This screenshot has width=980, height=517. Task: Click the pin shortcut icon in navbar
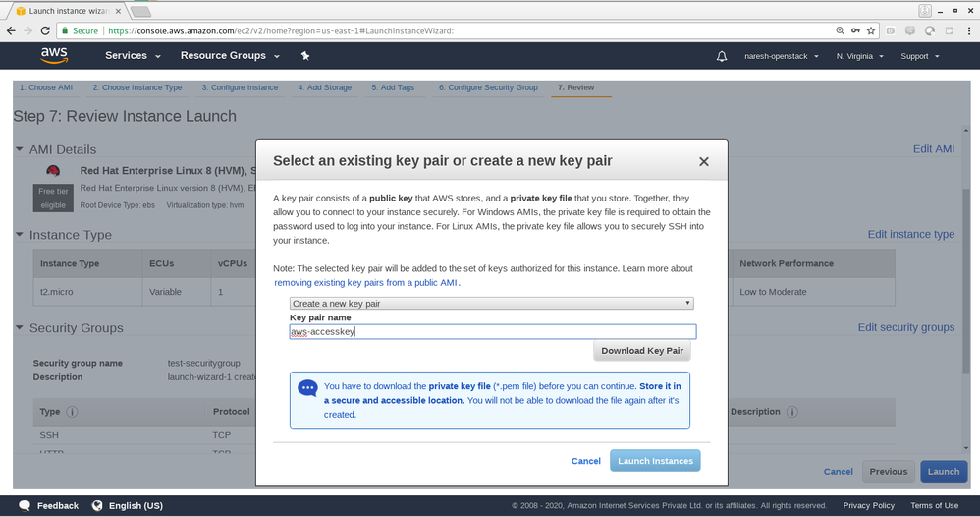click(305, 56)
